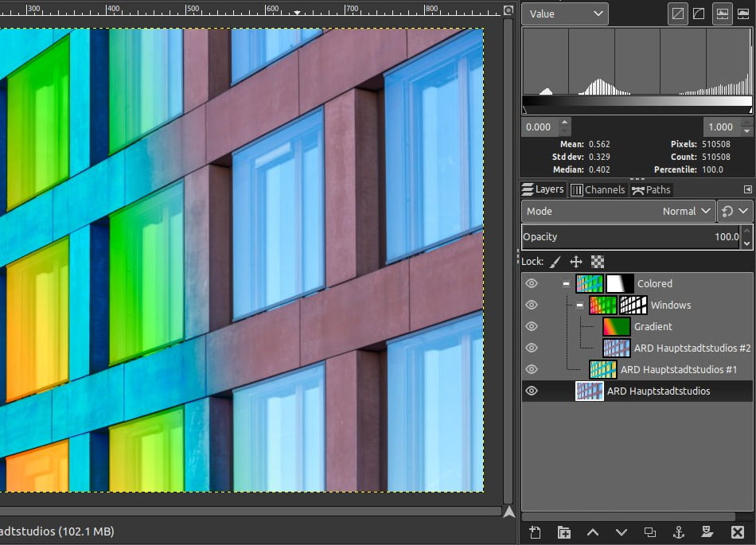Delete the selected layer
The image size is (756, 545).
pyautogui.click(x=736, y=531)
